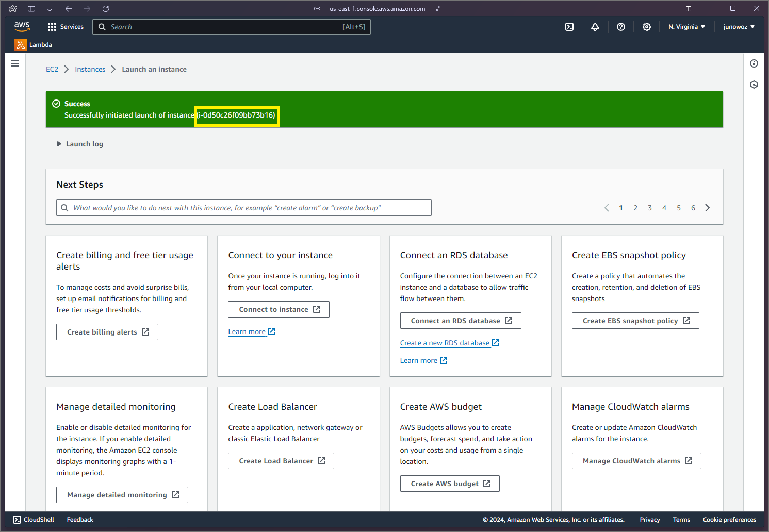Image resolution: width=769 pixels, height=532 pixels.
Task: Open the N. Virginia region dropdown
Action: pos(686,27)
